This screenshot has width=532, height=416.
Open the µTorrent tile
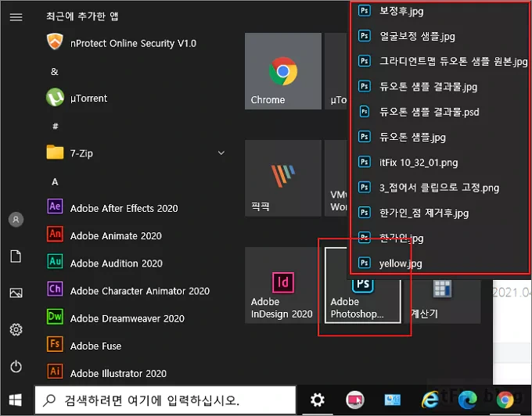[x=337, y=71]
